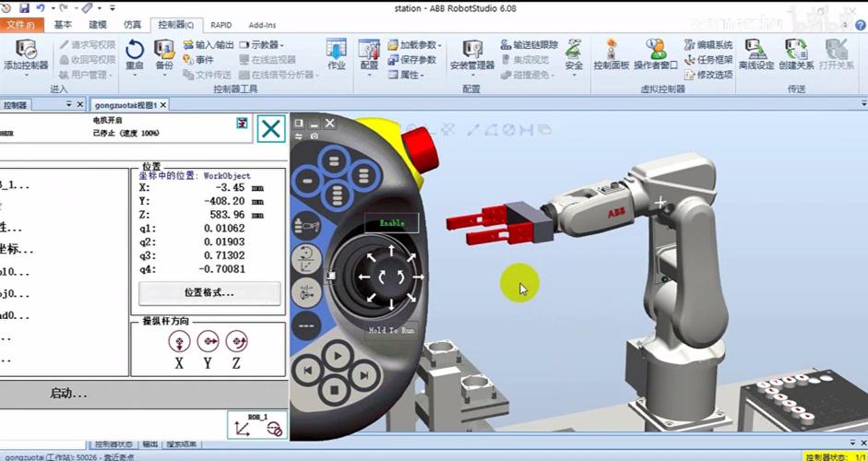This screenshot has width=868, height=461.
Task: Save the station from quick access toolbar
Action: (x=24, y=8)
